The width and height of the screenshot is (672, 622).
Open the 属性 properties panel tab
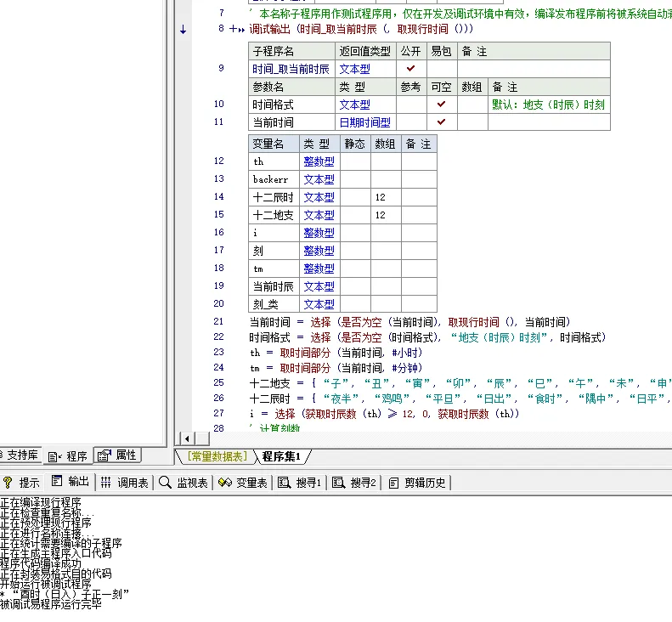[x=117, y=455]
